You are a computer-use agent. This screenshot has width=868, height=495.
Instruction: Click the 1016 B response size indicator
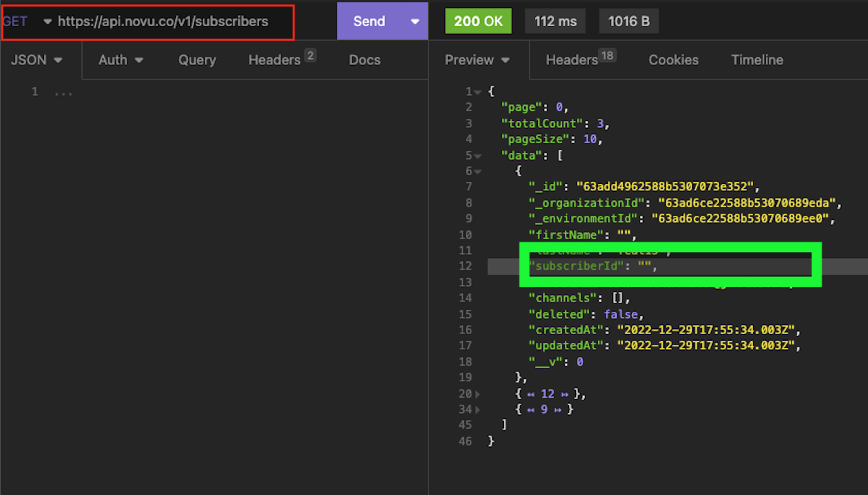point(629,20)
